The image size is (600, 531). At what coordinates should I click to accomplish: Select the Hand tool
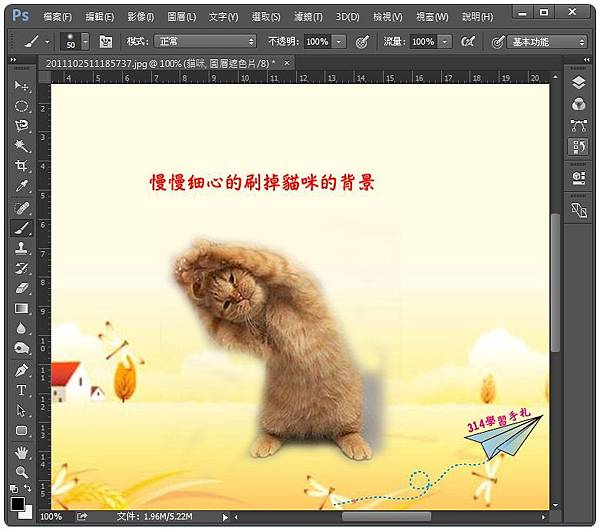[x=21, y=453]
